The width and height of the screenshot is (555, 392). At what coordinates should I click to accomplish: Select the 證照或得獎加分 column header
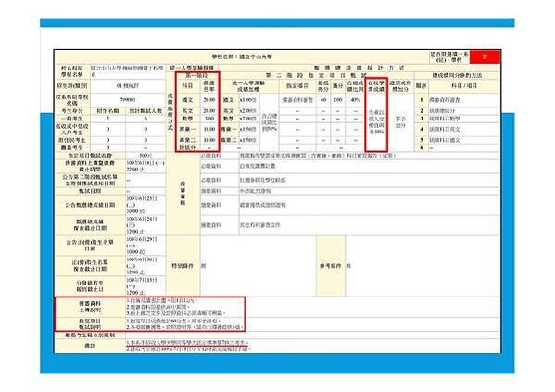(x=400, y=86)
